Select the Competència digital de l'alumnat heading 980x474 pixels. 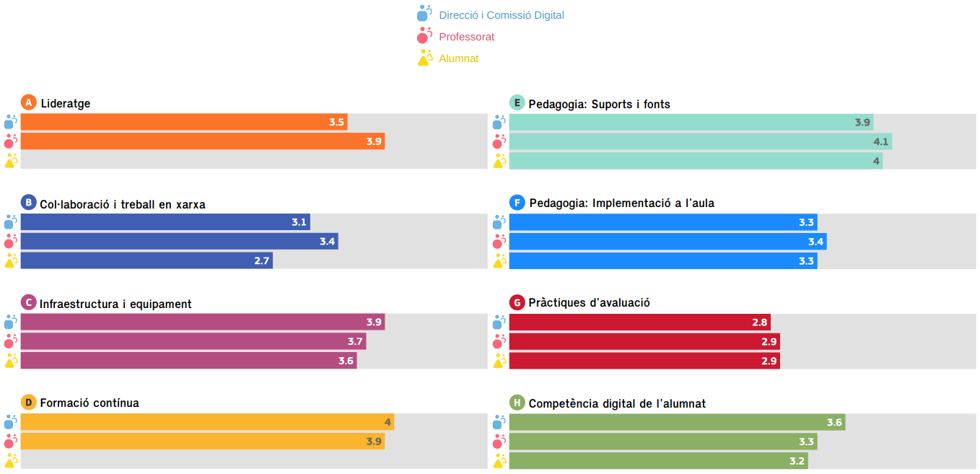click(x=617, y=403)
